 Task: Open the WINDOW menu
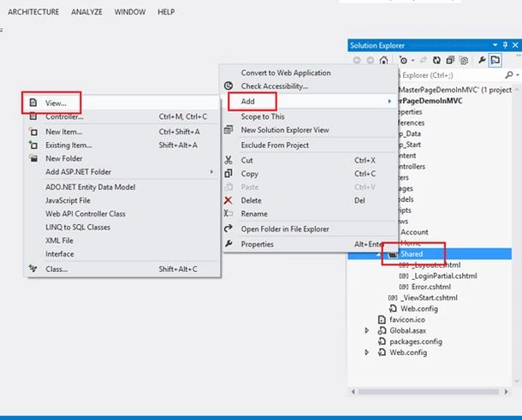(130, 12)
